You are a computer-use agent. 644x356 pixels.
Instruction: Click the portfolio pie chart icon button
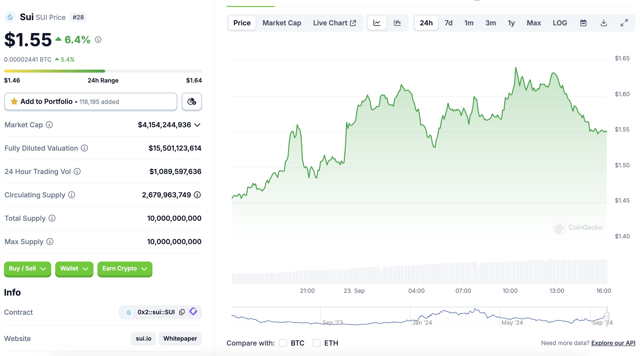pos(192,101)
